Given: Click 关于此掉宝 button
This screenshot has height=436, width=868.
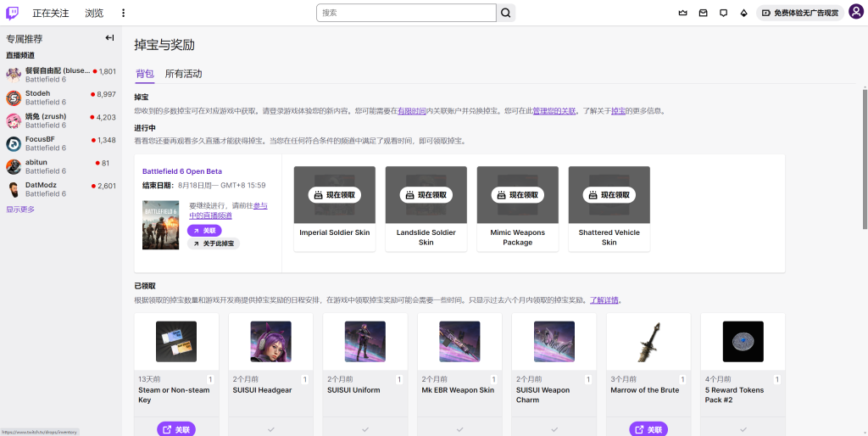Looking at the screenshot, I should (213, 243).
